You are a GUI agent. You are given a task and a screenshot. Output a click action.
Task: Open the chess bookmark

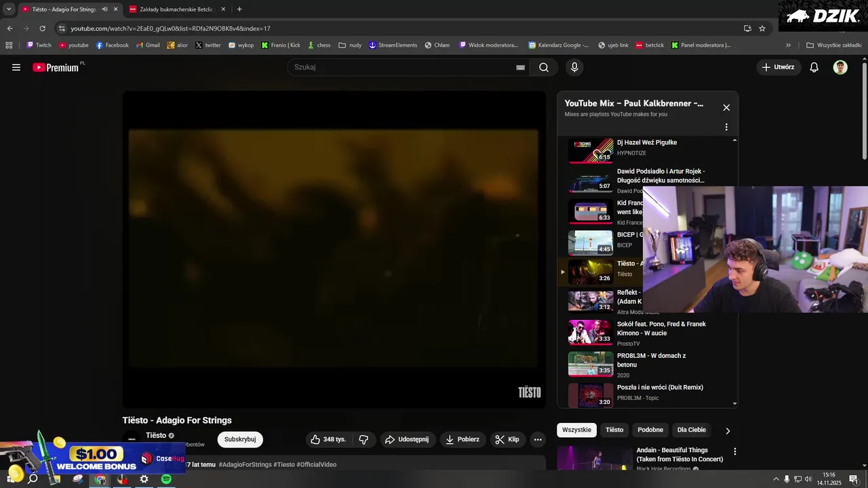(319, 45)
